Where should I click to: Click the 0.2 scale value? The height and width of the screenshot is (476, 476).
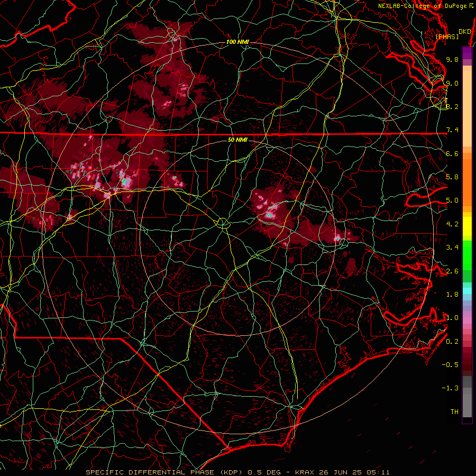[452, 342]
